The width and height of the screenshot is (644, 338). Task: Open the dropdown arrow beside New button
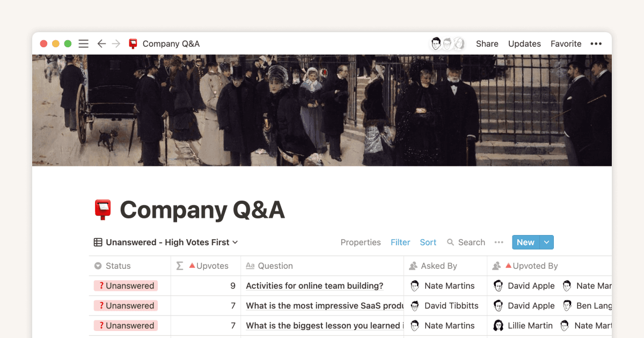[546, 243]
